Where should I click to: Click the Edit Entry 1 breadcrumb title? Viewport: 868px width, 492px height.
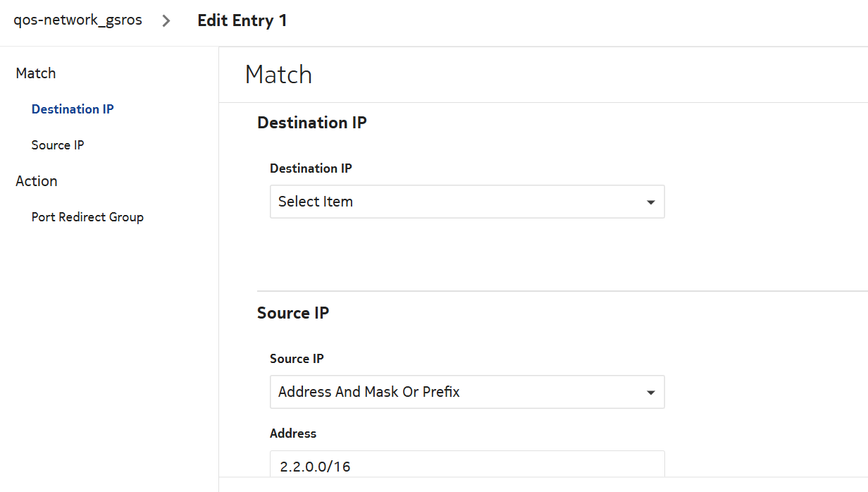pos(242,20)
